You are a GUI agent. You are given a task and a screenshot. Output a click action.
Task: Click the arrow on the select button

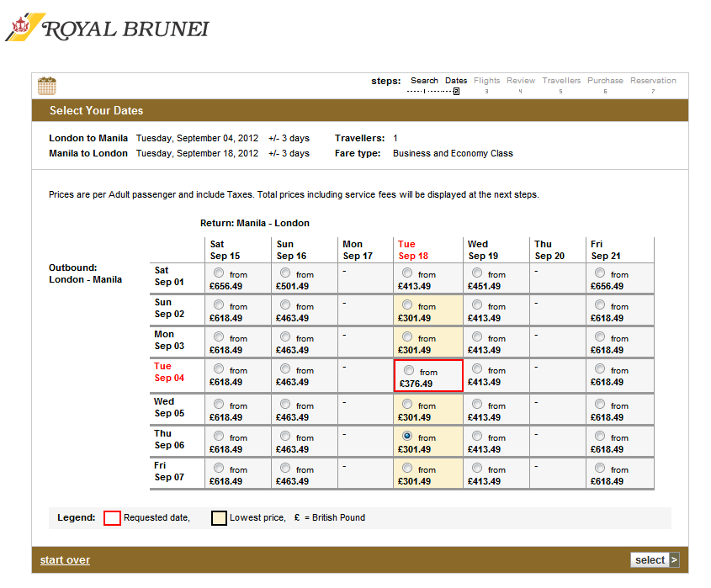(674, 560)
